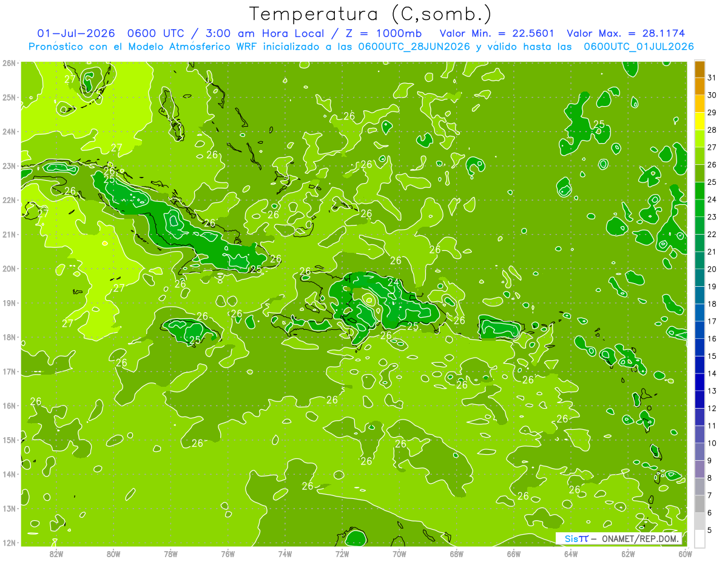Click the '24' contour label over Hispaniola
Image resolution: width=728 pixels, height=562 pixels.
393,282
